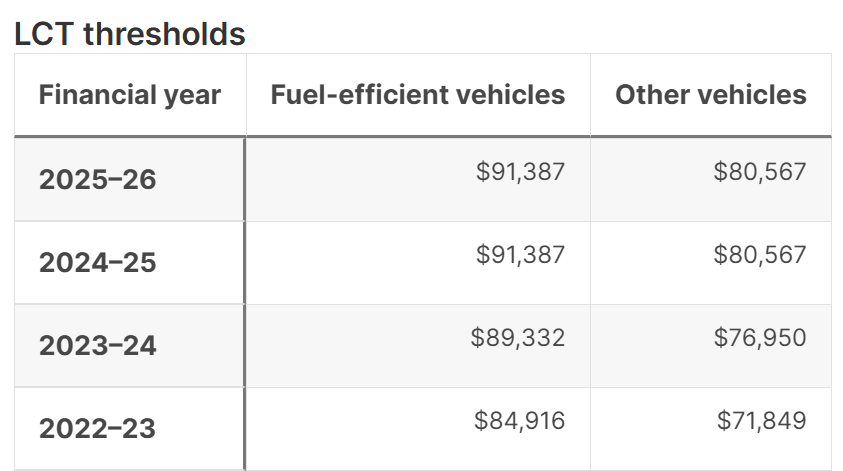The width and height of the screenshot is (843, 471).
Task: Click the $71,849 cell
Action: pos(761,421)
